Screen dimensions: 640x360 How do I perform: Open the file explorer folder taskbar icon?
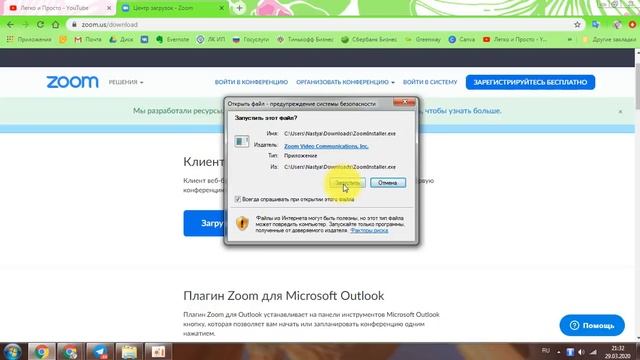[x=129, y=351]
